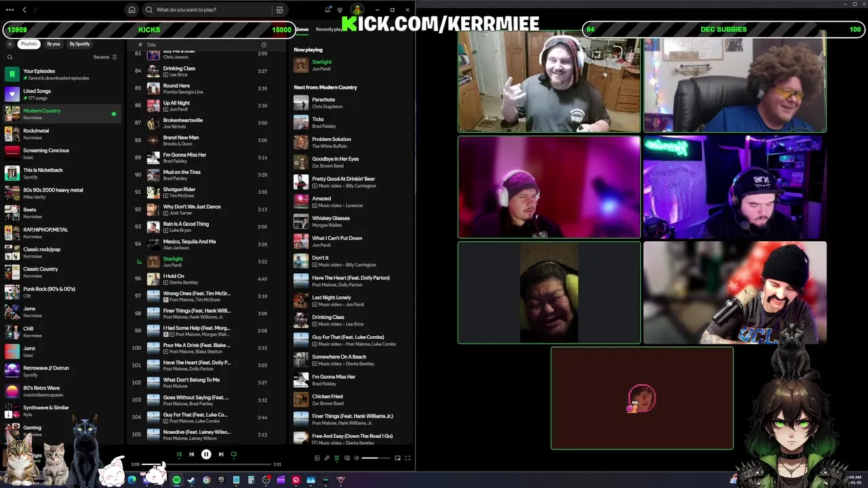
Task: Select track 84 Drinking Class
Action: tap(207, 71)
